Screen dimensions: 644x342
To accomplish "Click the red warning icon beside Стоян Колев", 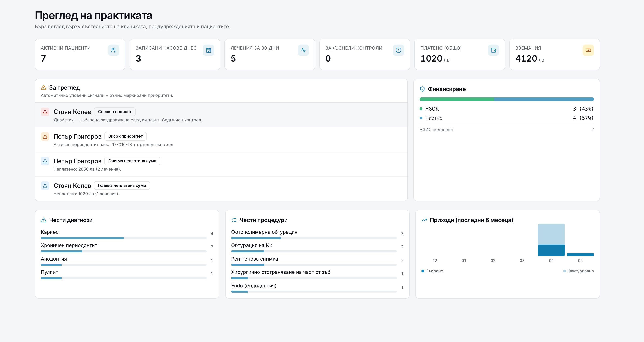I will point(45,112).
